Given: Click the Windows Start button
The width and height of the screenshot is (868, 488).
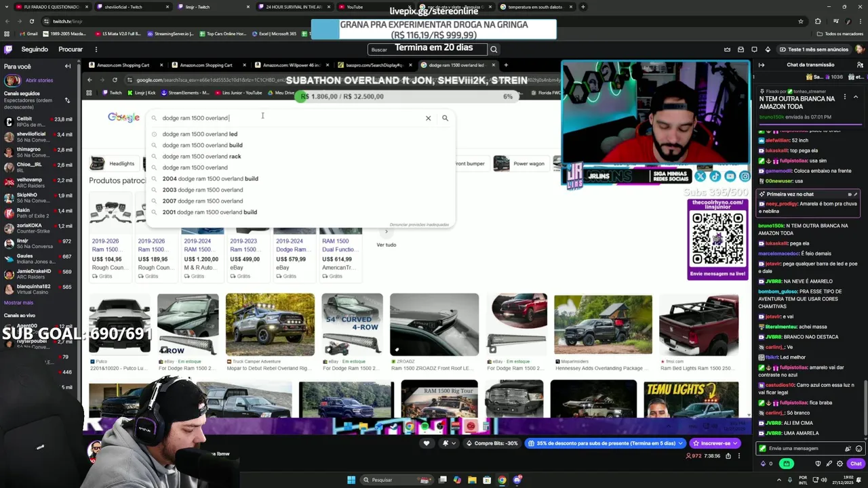Looking at the screenshot, I should click(x=351, y=480).
